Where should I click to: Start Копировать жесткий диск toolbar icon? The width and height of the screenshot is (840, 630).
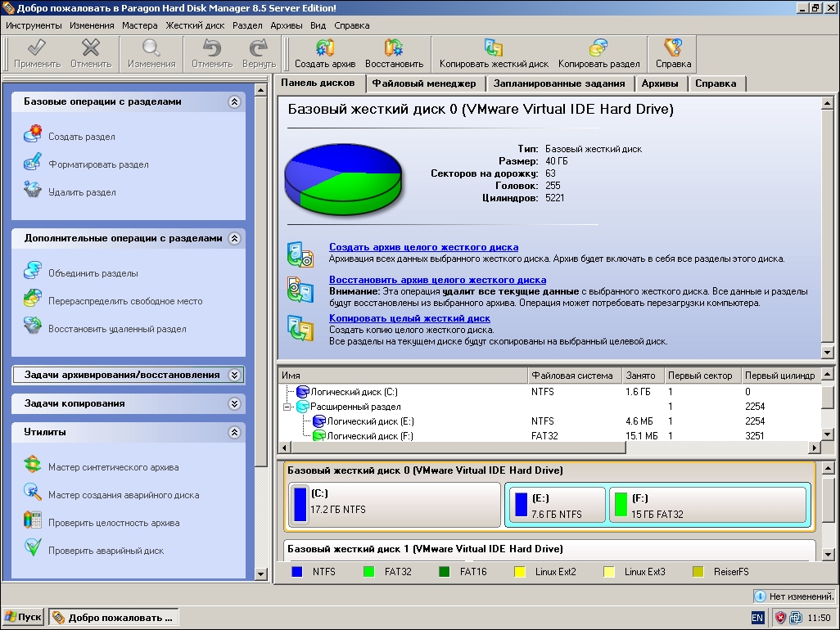(x=494, y=47)
